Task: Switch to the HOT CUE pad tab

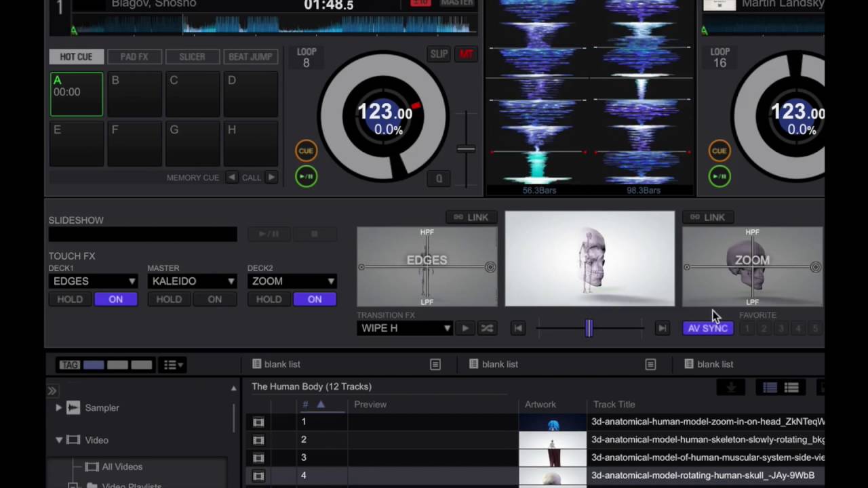Action: (76, 57)
